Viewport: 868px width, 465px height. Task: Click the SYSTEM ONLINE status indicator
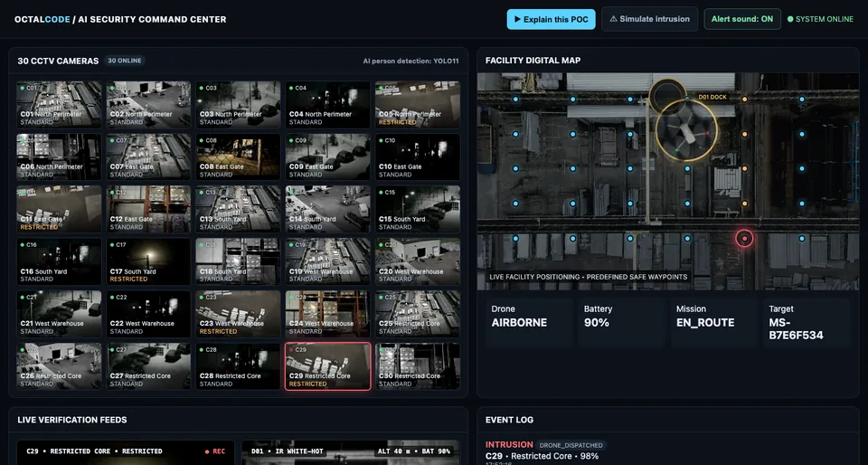tap(820, 19)
